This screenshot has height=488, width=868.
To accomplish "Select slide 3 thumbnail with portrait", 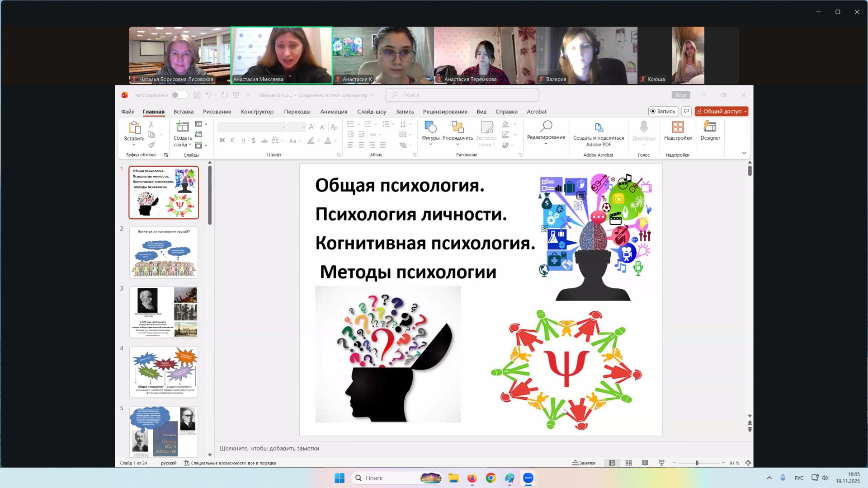I will (164, 312).
